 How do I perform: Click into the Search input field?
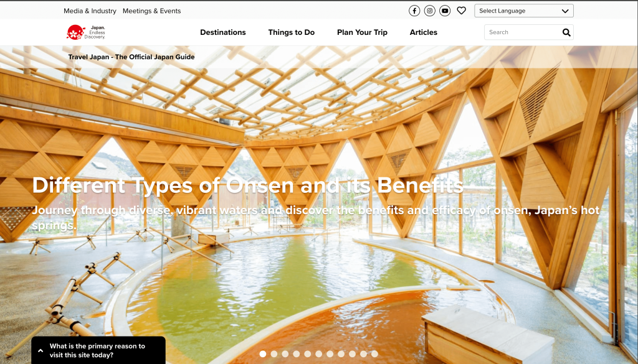(523, 32)
